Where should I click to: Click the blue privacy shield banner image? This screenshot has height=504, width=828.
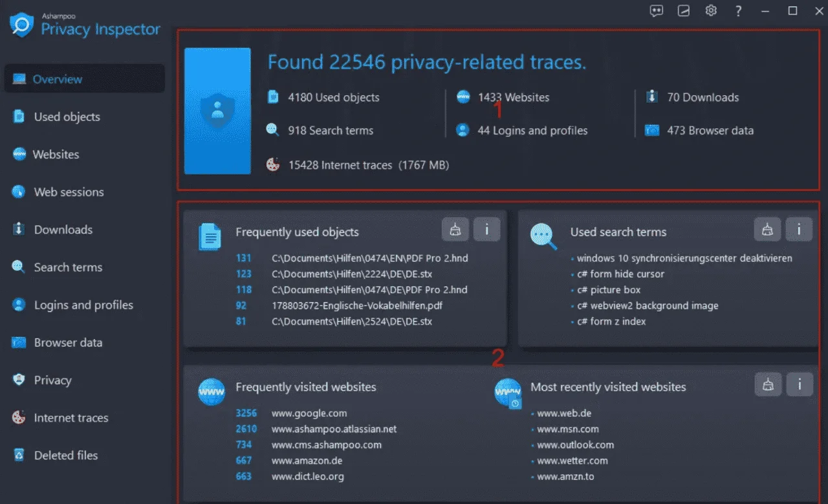point(217,111)
